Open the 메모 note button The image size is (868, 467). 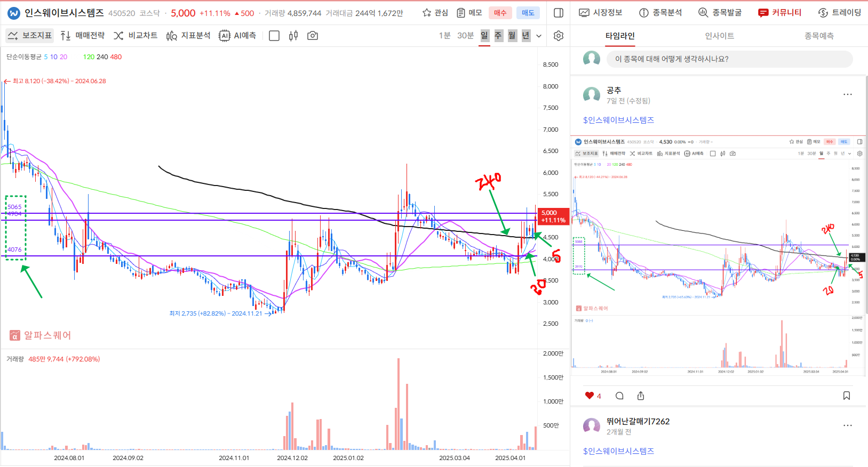click(469, 13)
